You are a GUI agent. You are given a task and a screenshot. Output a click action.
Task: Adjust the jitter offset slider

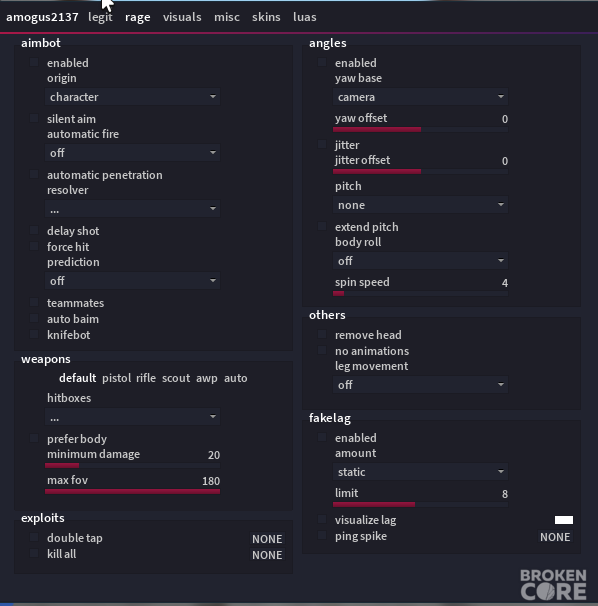[421, 171]
